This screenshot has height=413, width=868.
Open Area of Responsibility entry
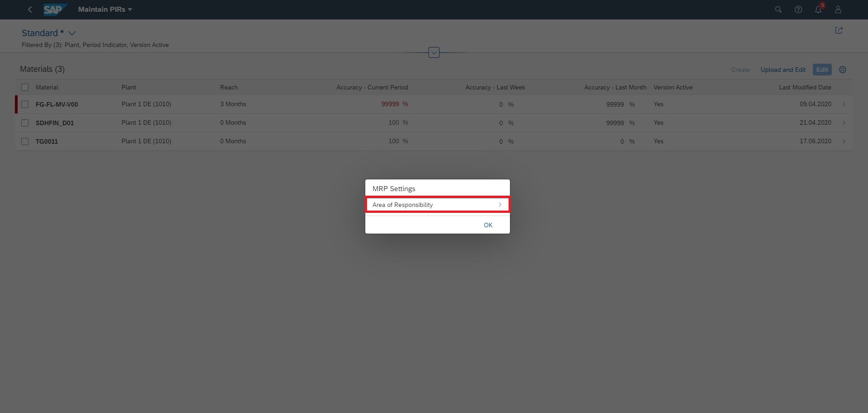pos(438,205)
